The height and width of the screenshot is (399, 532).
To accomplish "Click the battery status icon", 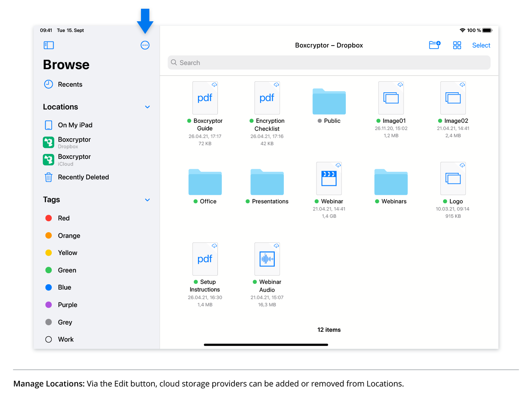I will tap(488, 30).
